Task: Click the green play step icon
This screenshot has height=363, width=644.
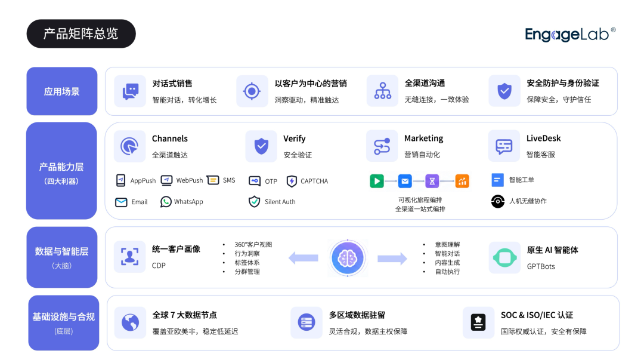Action: pos(377,181)
